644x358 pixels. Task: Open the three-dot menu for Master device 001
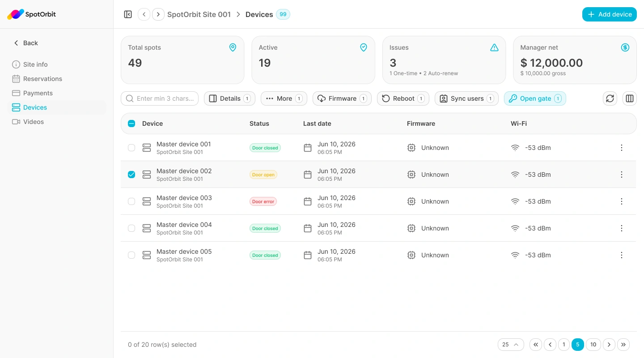click(x=622, y=148)
